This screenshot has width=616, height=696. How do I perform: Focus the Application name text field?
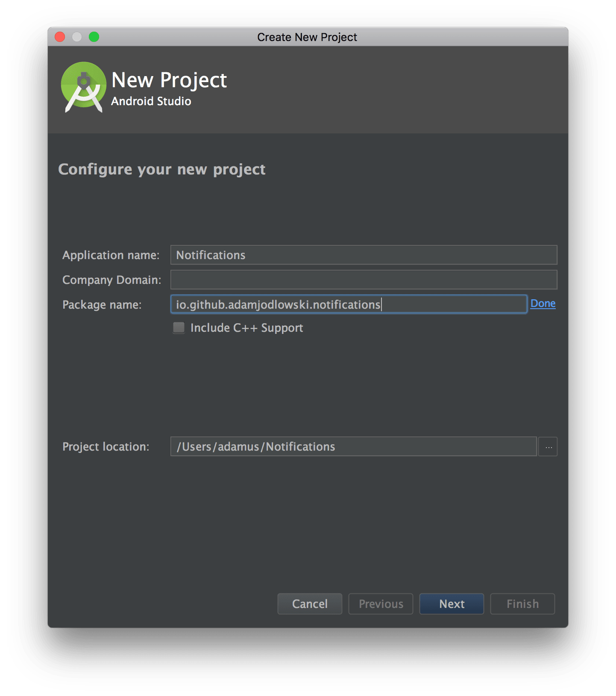click(x=364, y=255)
